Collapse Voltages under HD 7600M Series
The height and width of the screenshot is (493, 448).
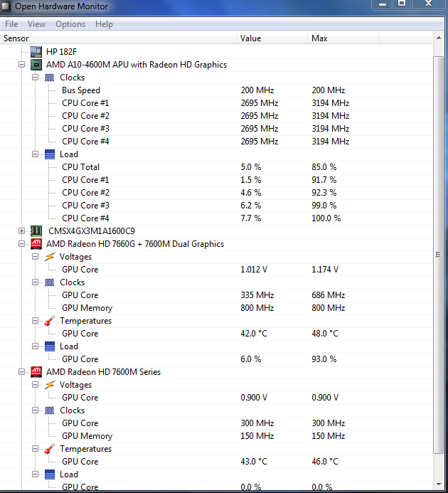tap(35, 385)
